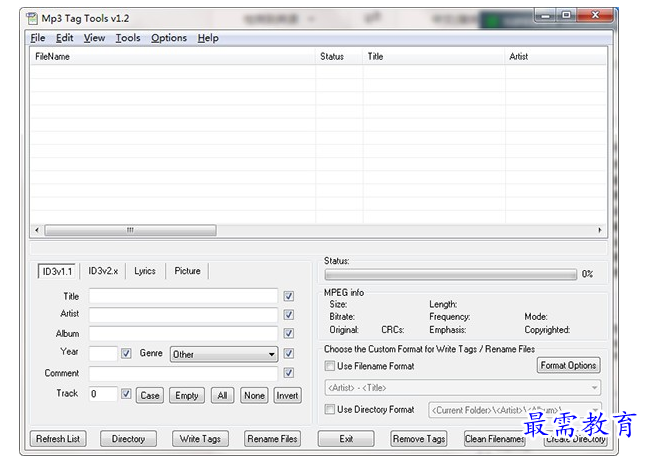Toggle the Genre field checkbox
Image resolution: width=645 pixels, height=456 pixels.
[289, 353]
